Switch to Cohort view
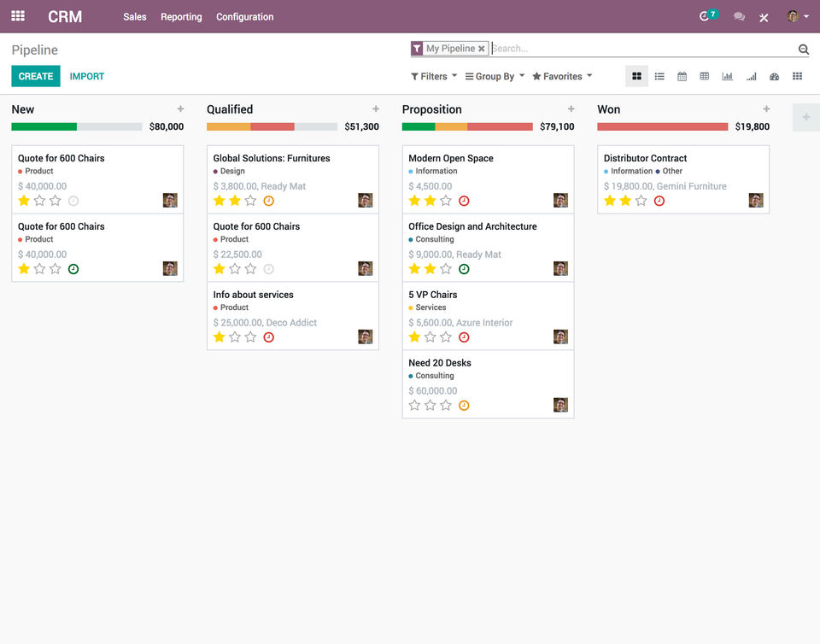 coord(751,76)
